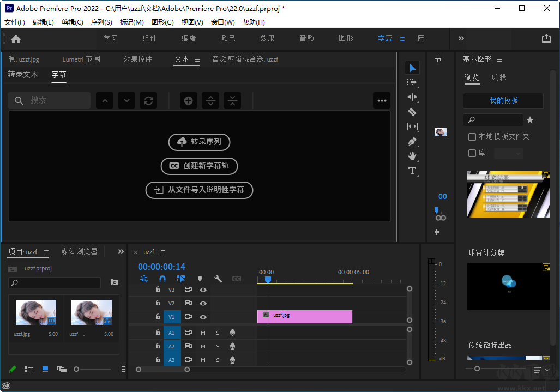Open the Timeline display settings wrench menu
The height and width of the screenshot is (392, 560).
tap(218, 279)
